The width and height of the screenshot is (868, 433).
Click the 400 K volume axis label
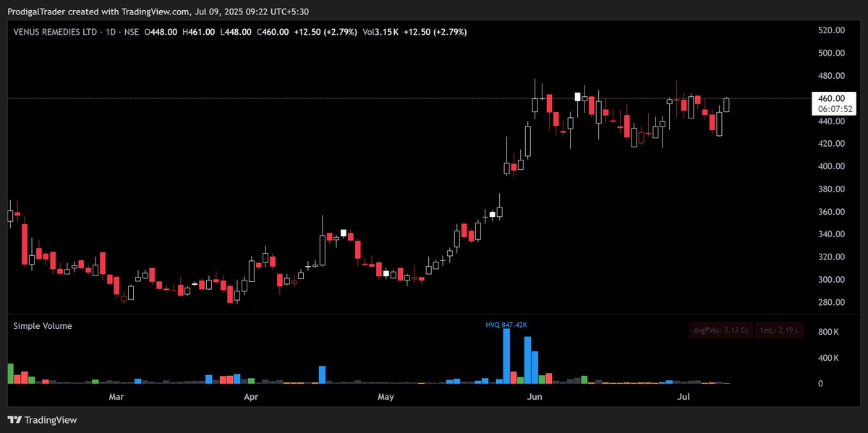[x=828, y=358]
